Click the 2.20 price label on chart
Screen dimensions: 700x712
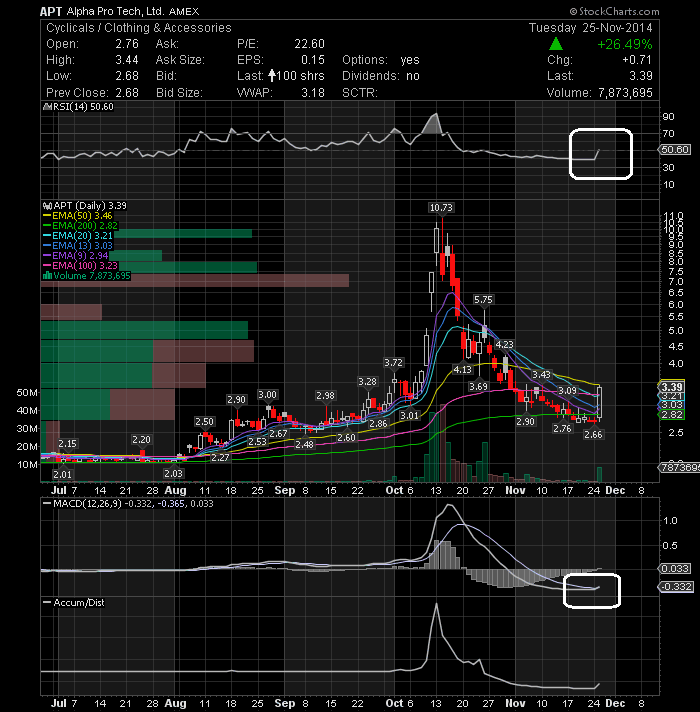pyautogui.click(x=141, y=440)
